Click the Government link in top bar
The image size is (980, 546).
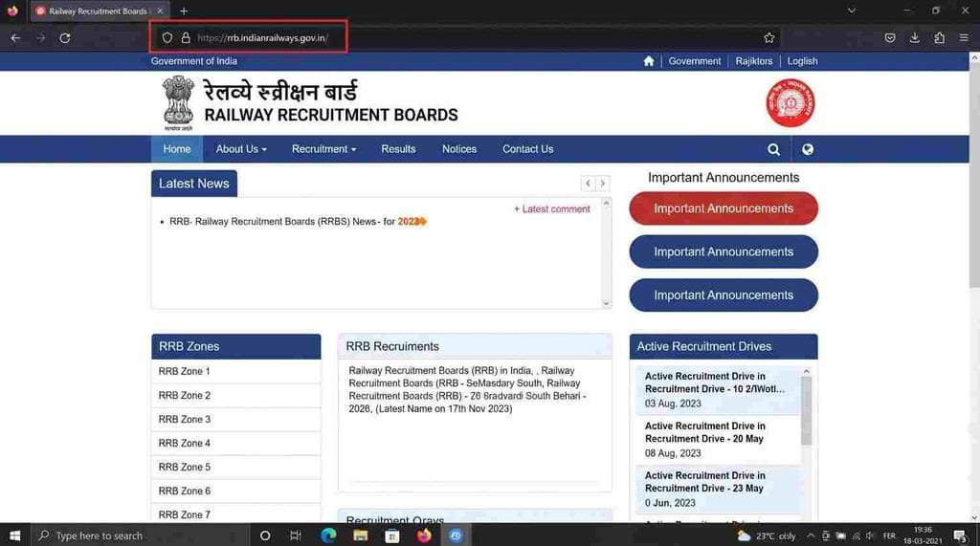point(695,61)
